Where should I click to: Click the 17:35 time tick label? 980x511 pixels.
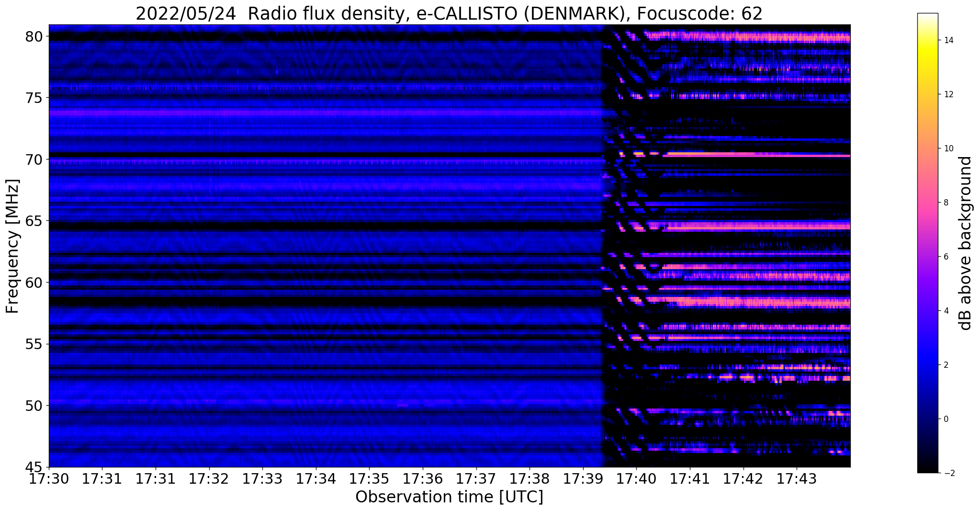369,479
